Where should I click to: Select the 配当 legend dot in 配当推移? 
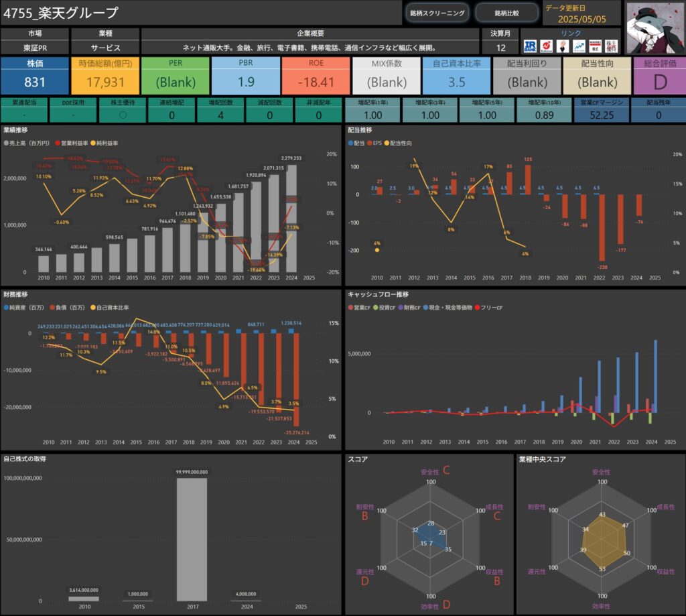[350, 143]
